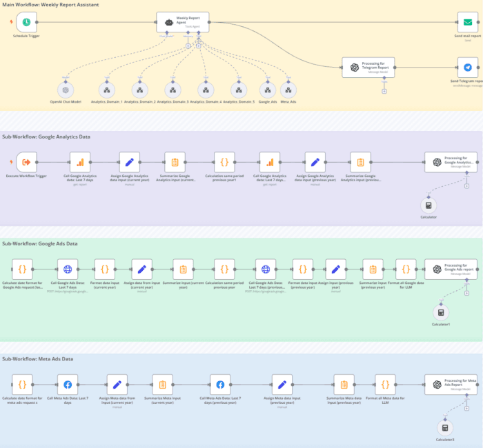Open Call Google Ads Data: Last 7 days node
The width and height of the screenshot is (483, 448).
pyautogui.click(x=68, y=269)
